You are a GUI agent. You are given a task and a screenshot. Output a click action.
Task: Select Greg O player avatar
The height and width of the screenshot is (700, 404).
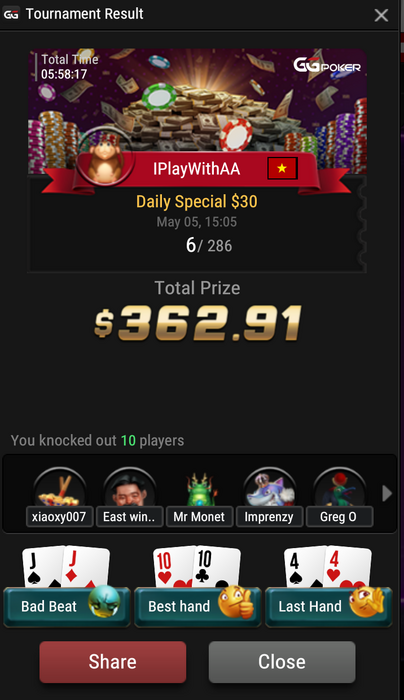(339, 487)
